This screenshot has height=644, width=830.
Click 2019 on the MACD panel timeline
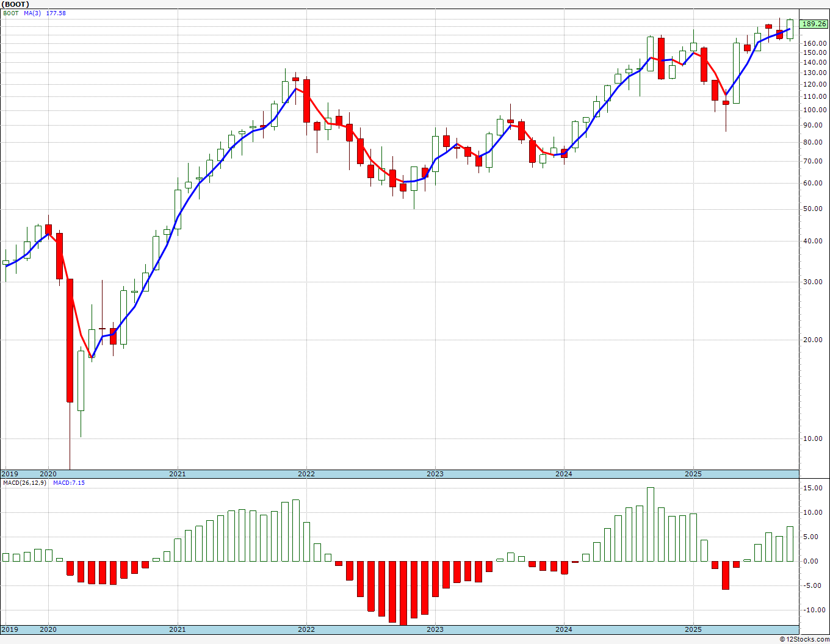[x=9, y=629]
